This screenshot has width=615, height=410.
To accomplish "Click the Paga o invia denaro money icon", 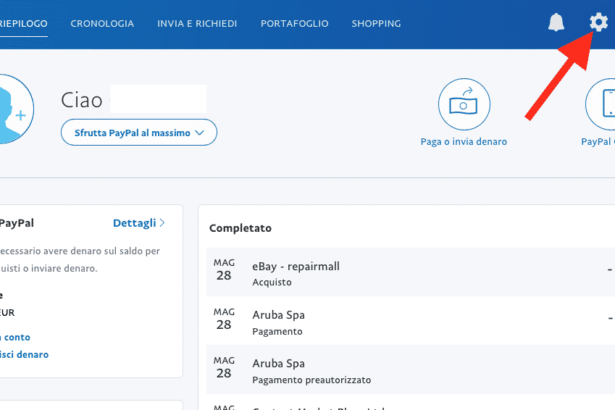I will (464, 104).
